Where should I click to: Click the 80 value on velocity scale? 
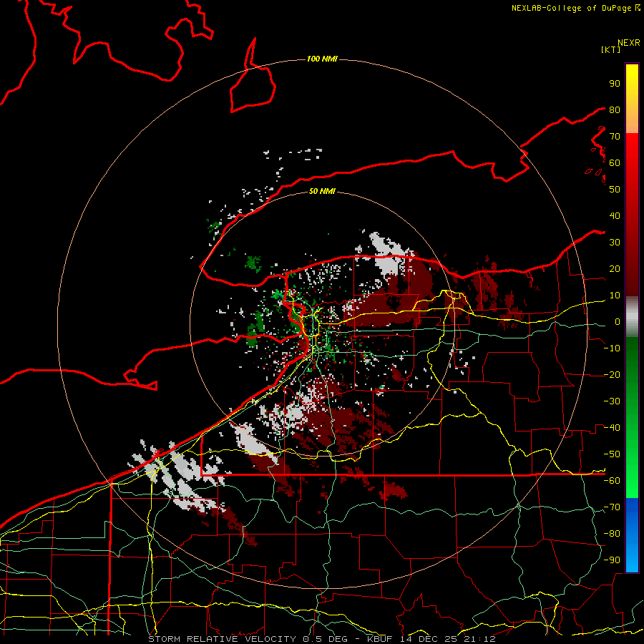click(x=615, y=109)
